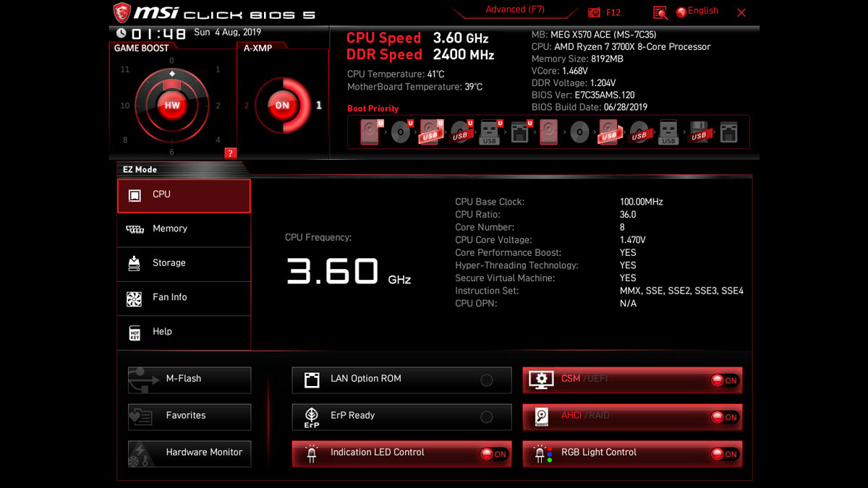Toggle the A-XMP ON button
This screenshot has height=488, width=868.
click(282, 106)
